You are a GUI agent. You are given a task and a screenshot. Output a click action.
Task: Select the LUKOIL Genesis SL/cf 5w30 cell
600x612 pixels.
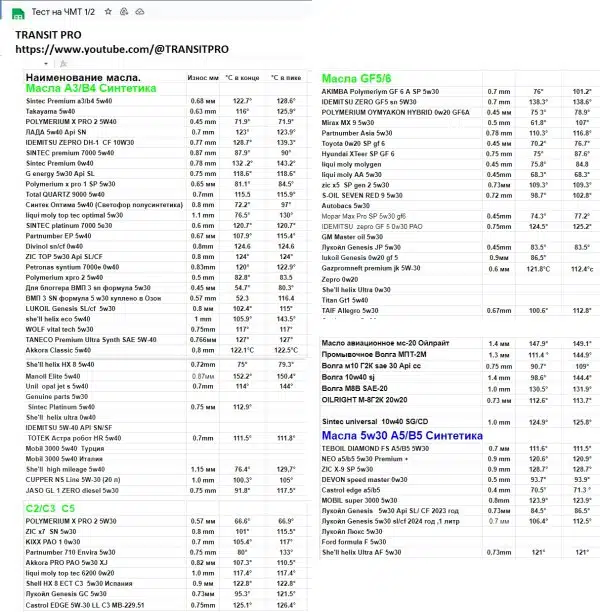(x=70, y=309)
